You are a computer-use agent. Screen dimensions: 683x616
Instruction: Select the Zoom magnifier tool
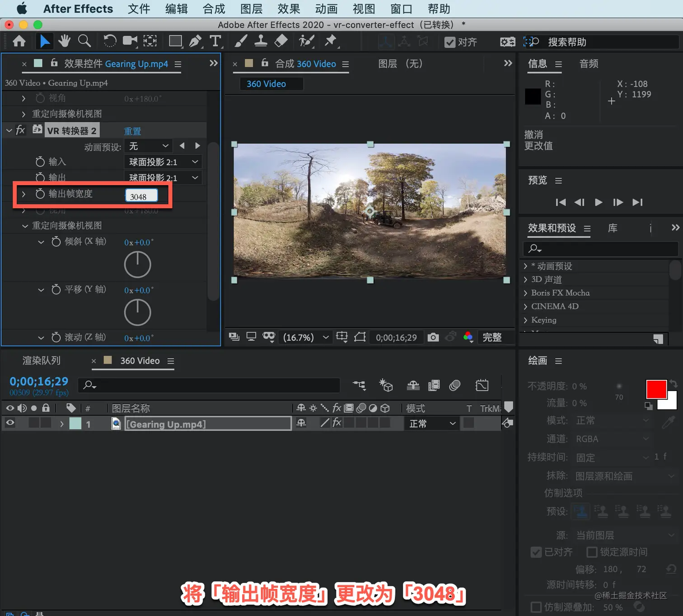(84, 41)
